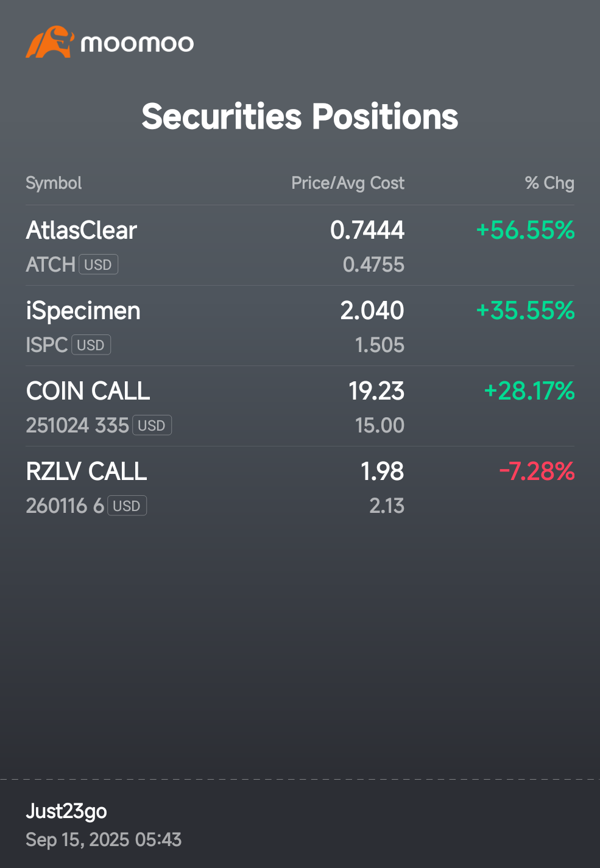Click the moomoo bull logo icon
Screen dimensions: 600x868
click(x=49, y=42)
